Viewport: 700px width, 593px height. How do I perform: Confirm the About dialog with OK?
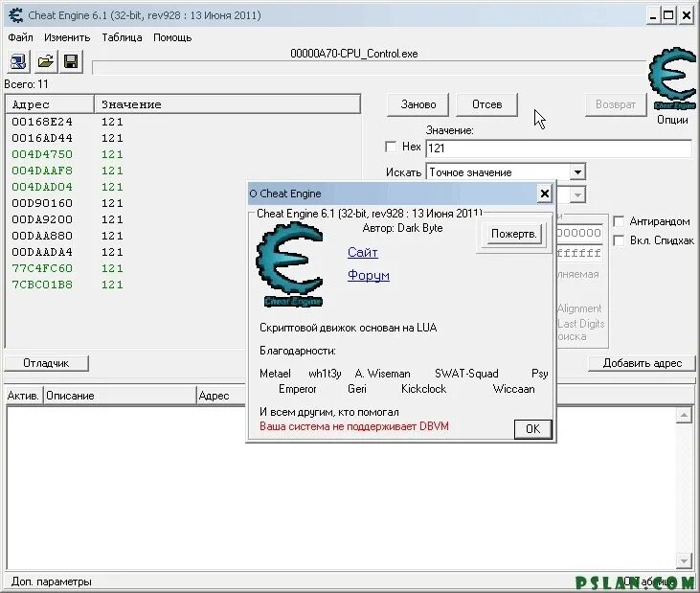[533, 429]
